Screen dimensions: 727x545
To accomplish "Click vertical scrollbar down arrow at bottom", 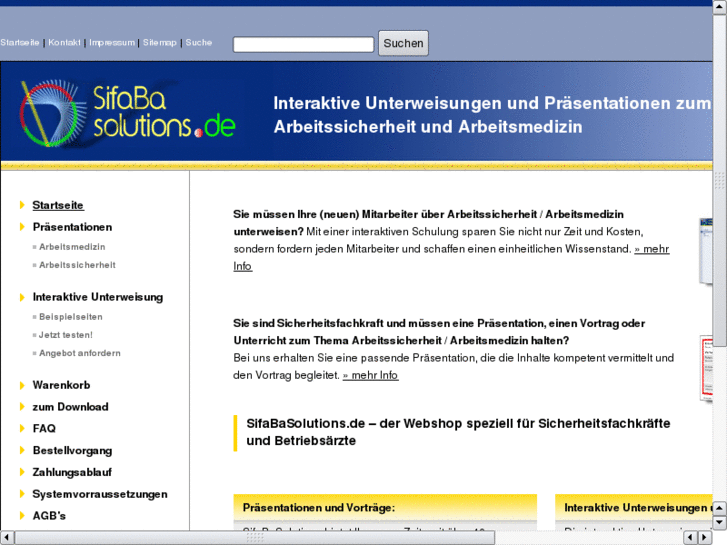I will tap(720, 523).
